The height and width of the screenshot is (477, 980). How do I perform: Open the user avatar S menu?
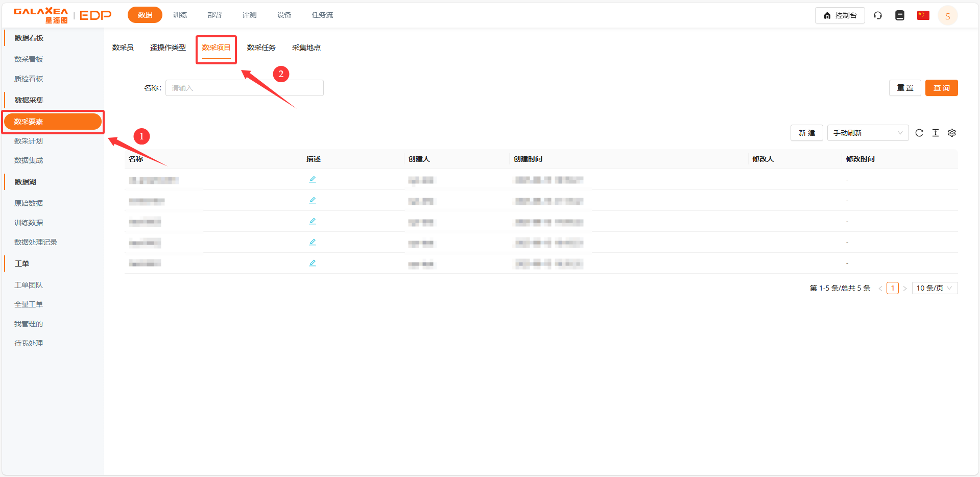tap(947, 16)
